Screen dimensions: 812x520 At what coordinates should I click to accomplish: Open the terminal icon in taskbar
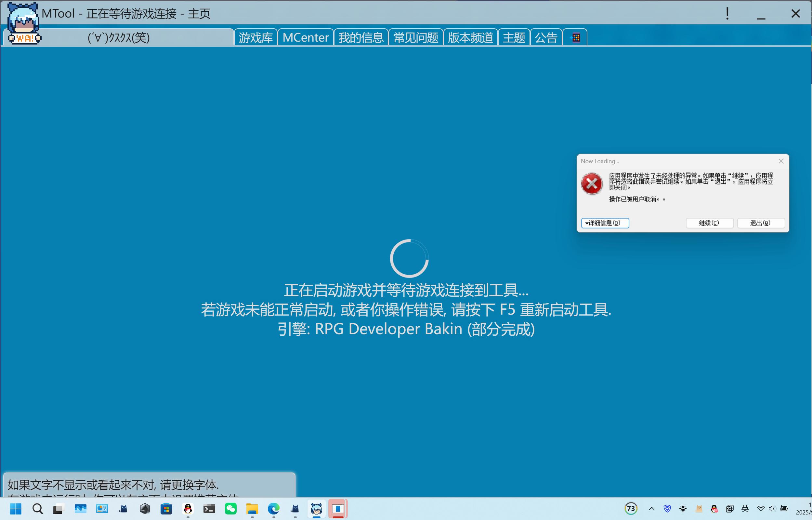(209, 509)
